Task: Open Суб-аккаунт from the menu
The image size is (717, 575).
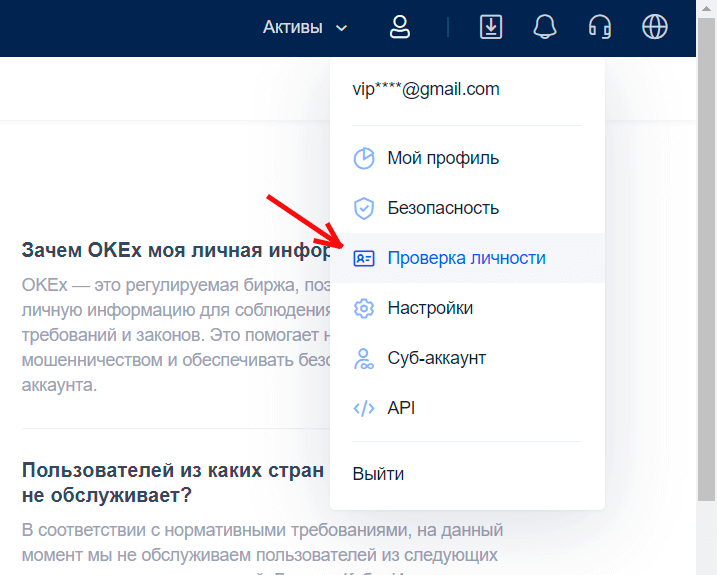Action: click(467, 358)
